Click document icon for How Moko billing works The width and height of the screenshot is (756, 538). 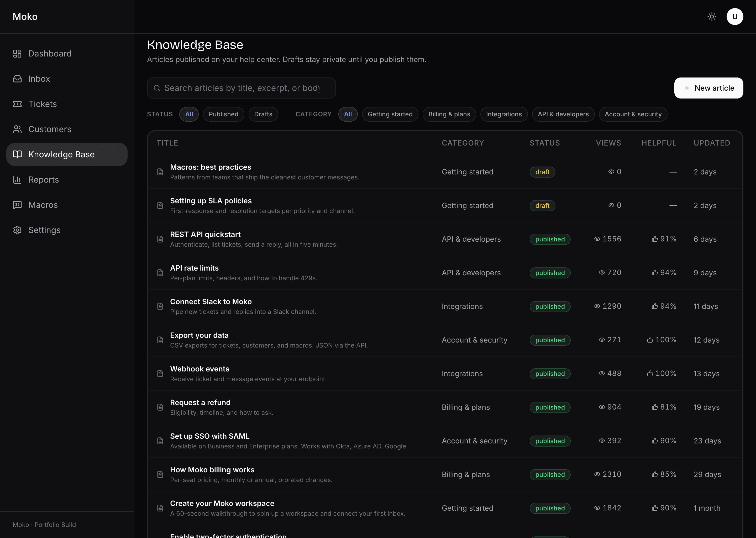[160, 474]
